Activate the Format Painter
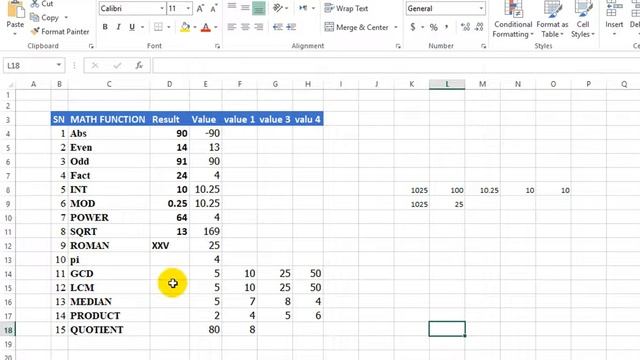640x360 pixels. (60, 31)
